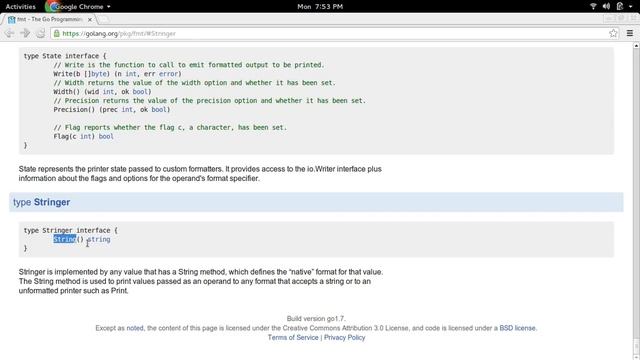
Task: Click int link in Flag signature
Action: [x=85, y=137]
